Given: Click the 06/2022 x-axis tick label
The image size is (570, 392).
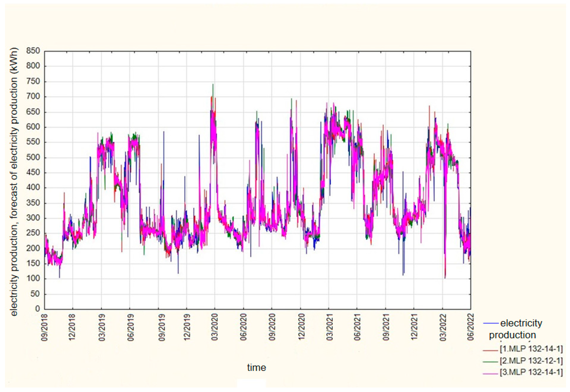Looking at the screenshot, I should coord(471,327).
